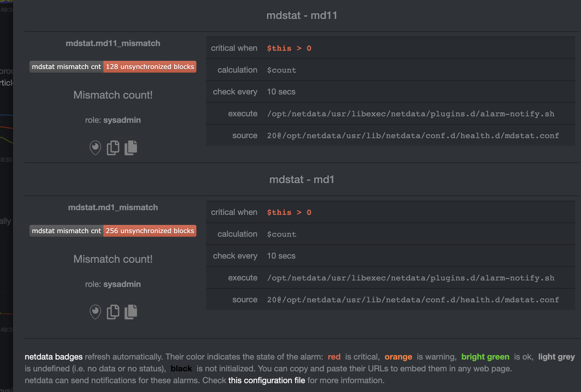Click the mdstat.md11_mismatch alarm name
581x392 pixels.
click(113, 43)
